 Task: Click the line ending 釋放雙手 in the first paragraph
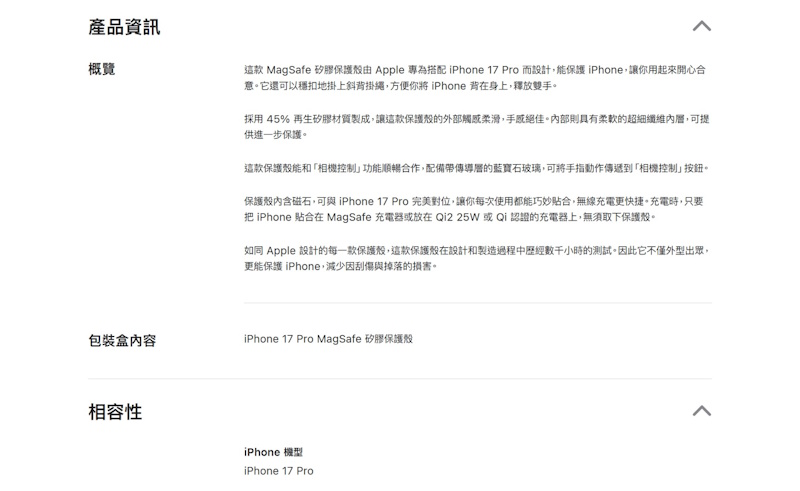(401, 86)
